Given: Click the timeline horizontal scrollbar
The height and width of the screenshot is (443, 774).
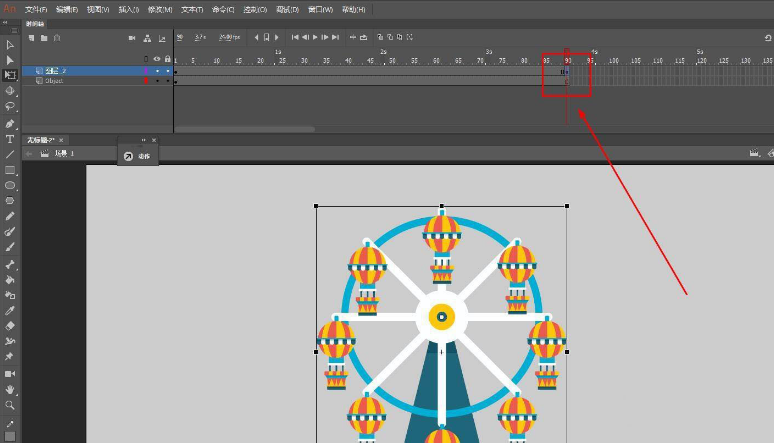Looking at the screenshot, I should click(245, 129).
